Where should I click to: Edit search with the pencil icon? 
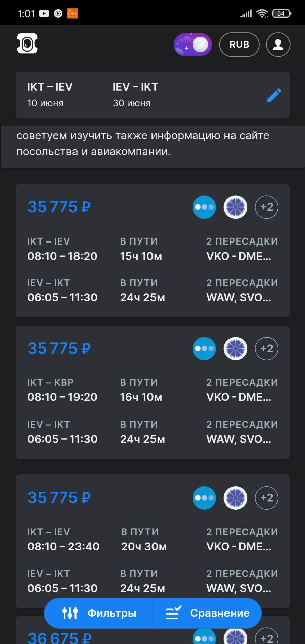coord(274,95)
